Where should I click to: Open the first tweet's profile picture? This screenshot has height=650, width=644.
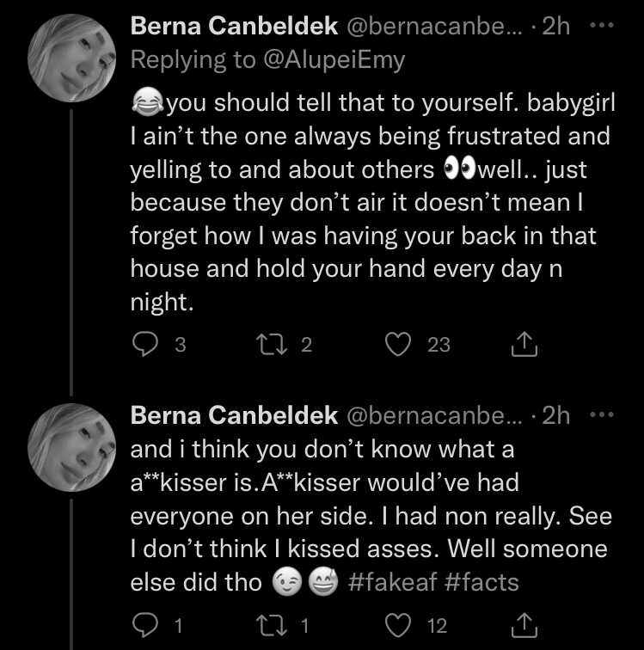click(71, 58)
